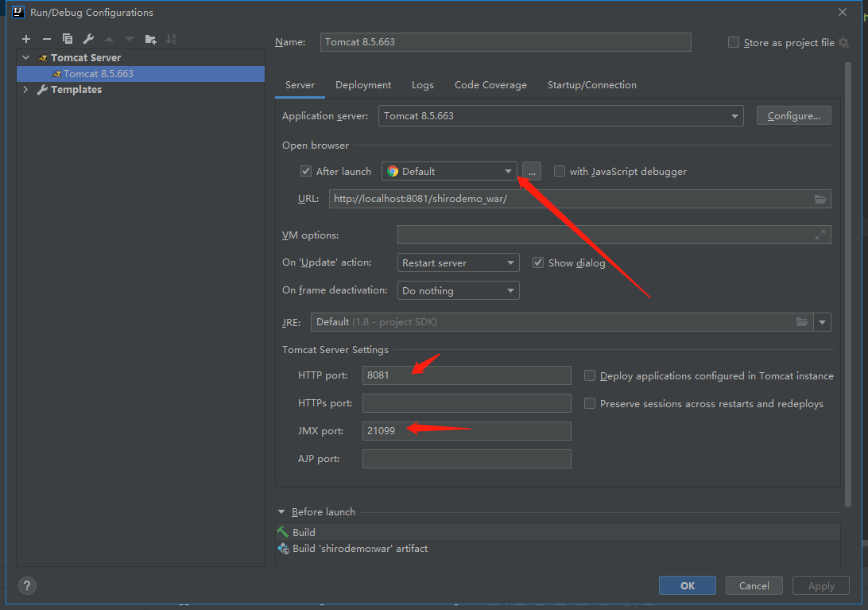The width and height of the screenshot is (868, 610).
Task: Uncheck After launch option
Action: 305,171
